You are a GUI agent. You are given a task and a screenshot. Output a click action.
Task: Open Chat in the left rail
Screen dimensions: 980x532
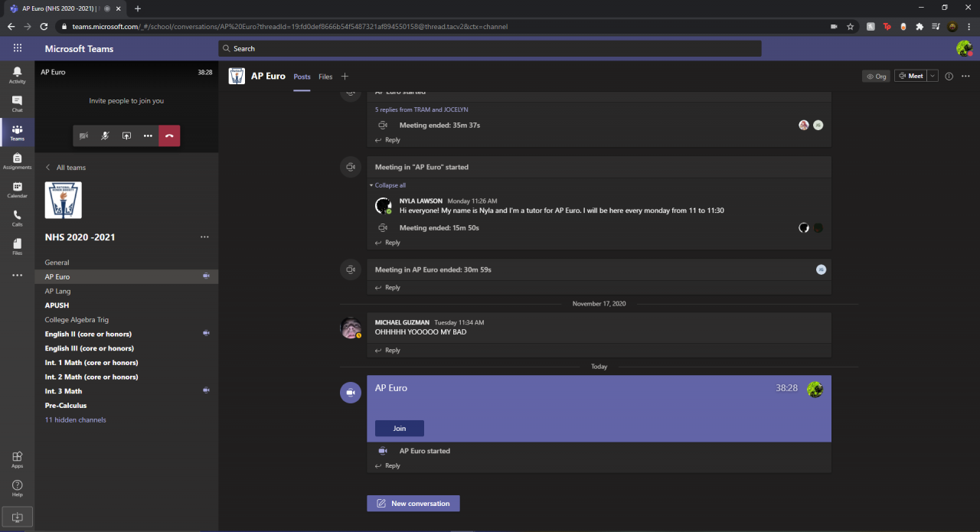coord(17,104)
